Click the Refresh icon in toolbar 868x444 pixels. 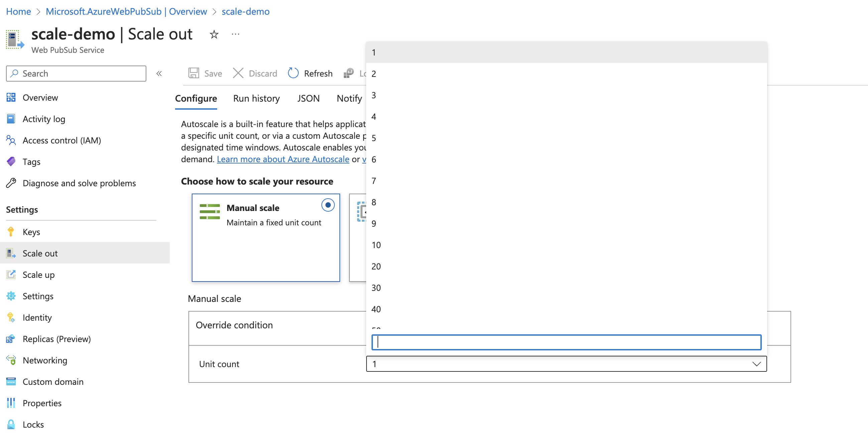point(292,73)
